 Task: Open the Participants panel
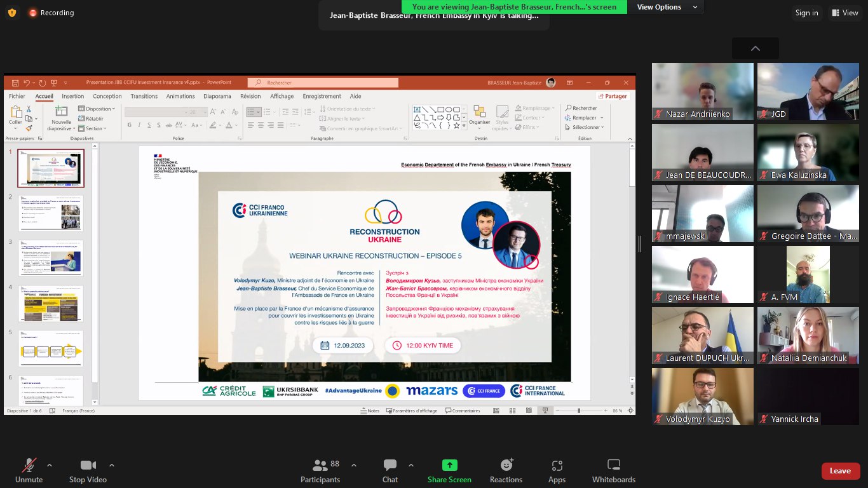[x=320, y=470]
